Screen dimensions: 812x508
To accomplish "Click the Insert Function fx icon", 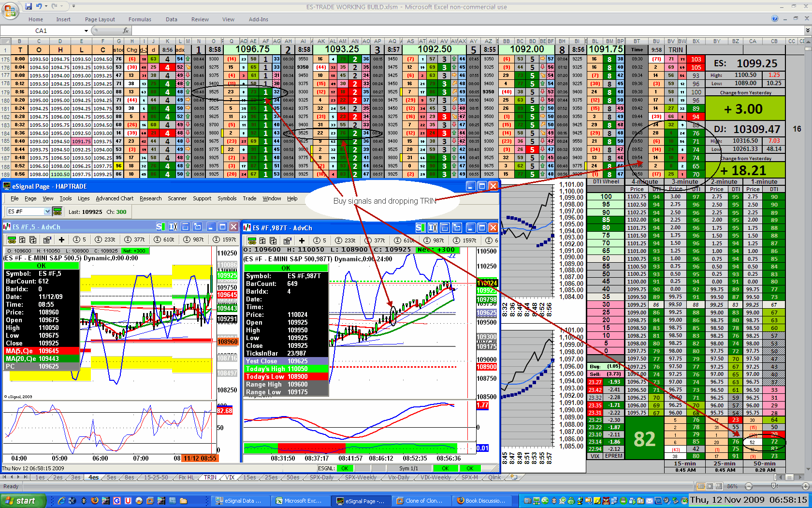I will tap(126, 30).
